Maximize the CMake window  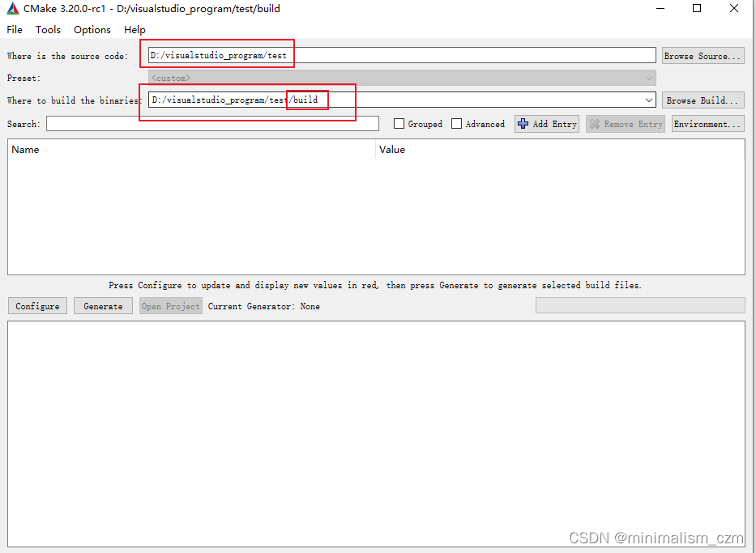[x=697, y=9]
